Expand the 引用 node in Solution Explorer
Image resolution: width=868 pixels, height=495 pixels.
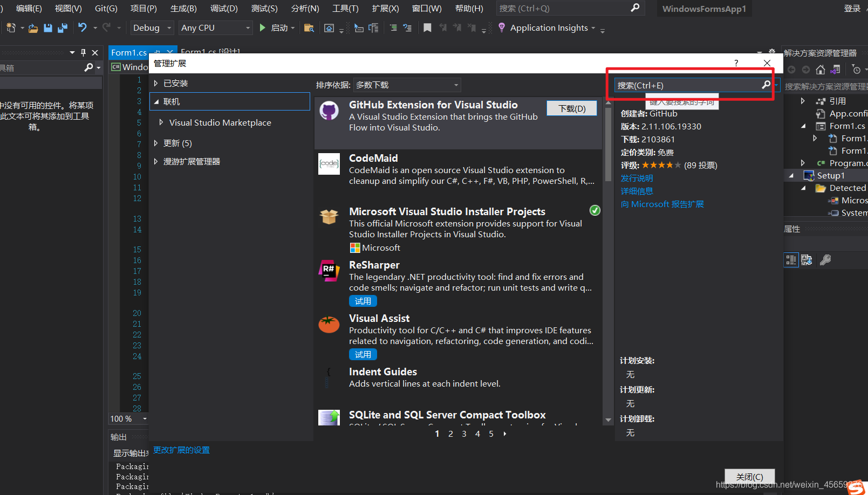coord(803,101)
